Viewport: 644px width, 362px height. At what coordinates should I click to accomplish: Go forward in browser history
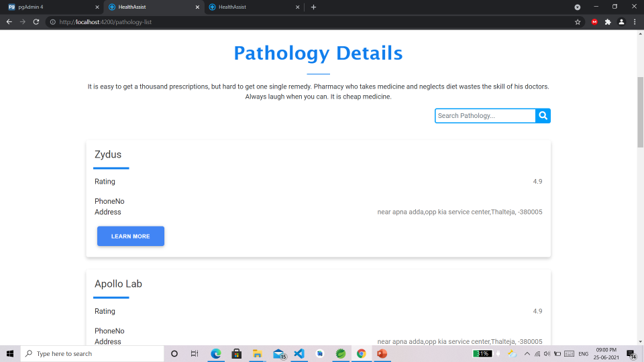click(x=23, y=21)
